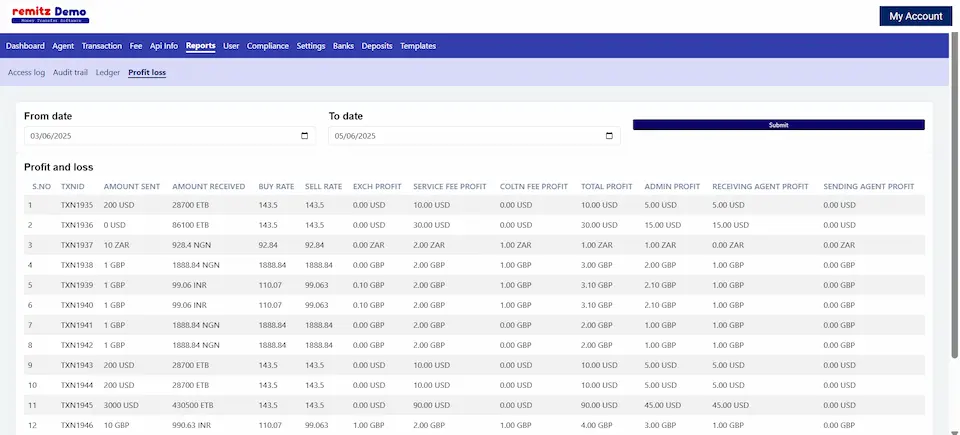The height and width of the screenshot is (435, 960).
Task: Select the TXN1935 transaction row
Action: tap(76, 205)
